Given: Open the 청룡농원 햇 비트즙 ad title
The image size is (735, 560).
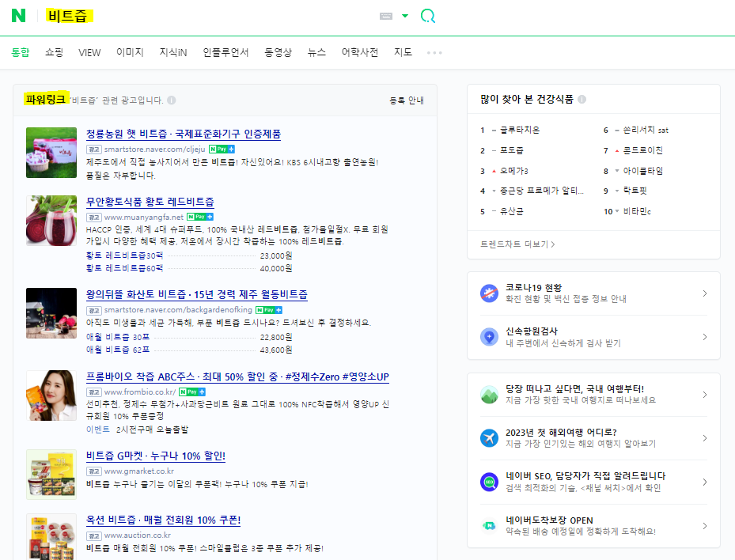Looking at the screenshot, I should [x=184, y=134].
